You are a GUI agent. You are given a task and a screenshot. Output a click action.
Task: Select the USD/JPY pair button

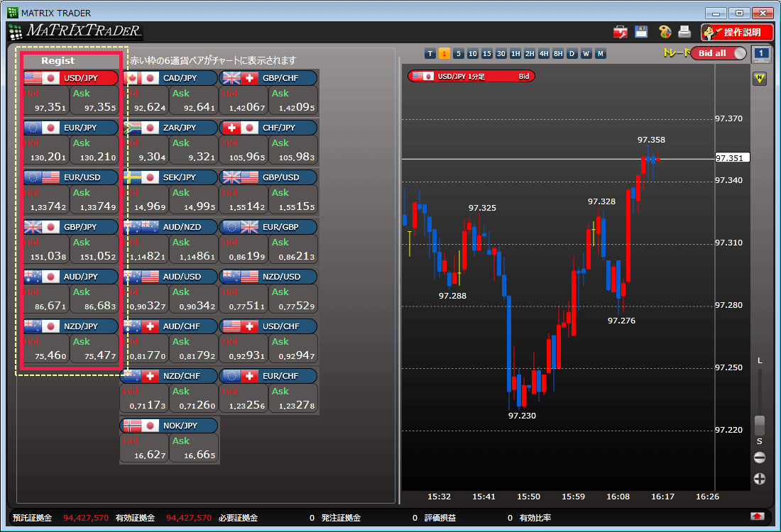click(71, 78)
